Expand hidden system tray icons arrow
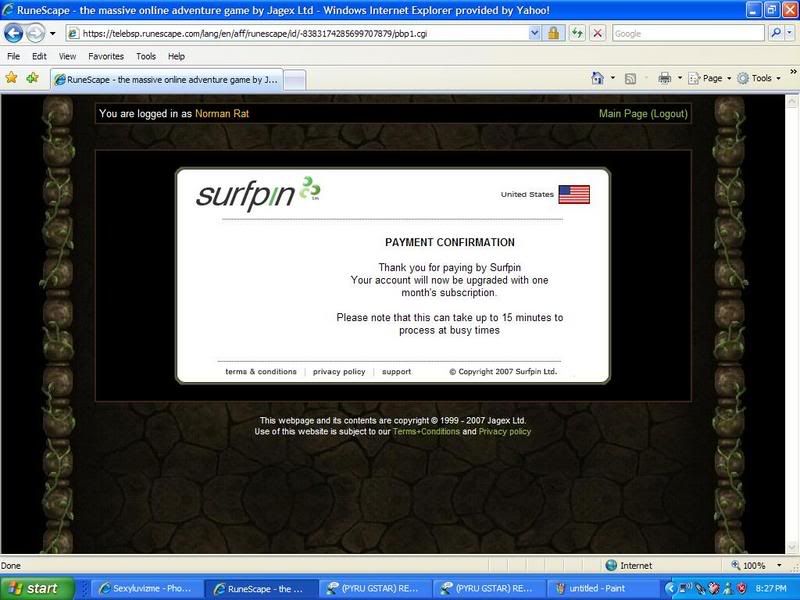800x600 pixels. pyautogui.click(x=670, y=588)
